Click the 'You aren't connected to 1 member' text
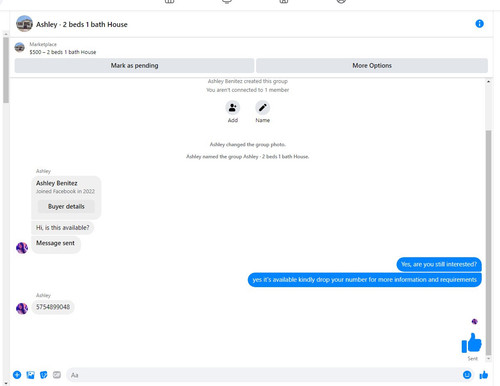This screenshot has width=500, height=386. point(248,90)
